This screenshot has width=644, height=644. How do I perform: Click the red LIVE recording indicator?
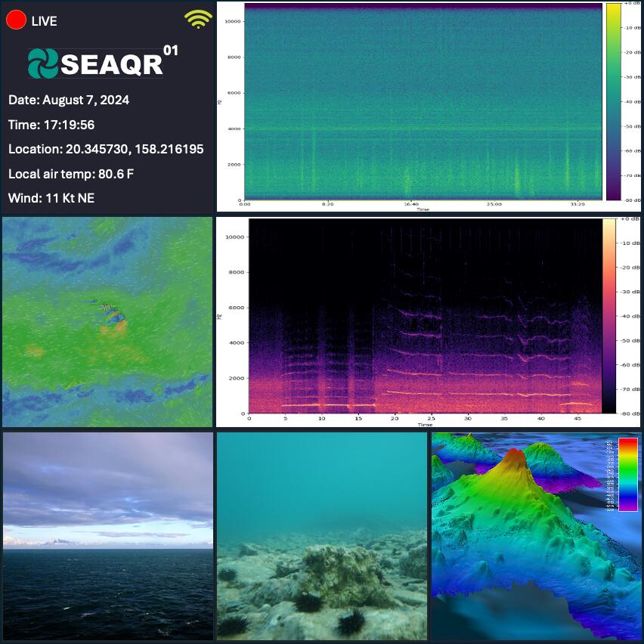[16, 20]
